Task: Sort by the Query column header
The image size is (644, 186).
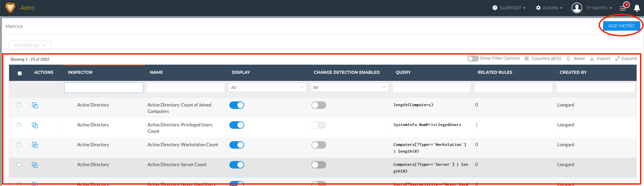Action: tap(403, 72)
